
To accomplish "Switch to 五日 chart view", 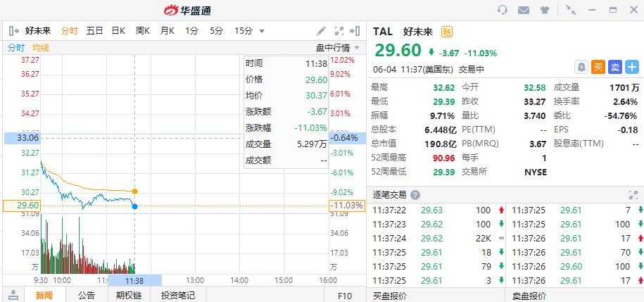I will pos(94,31).
